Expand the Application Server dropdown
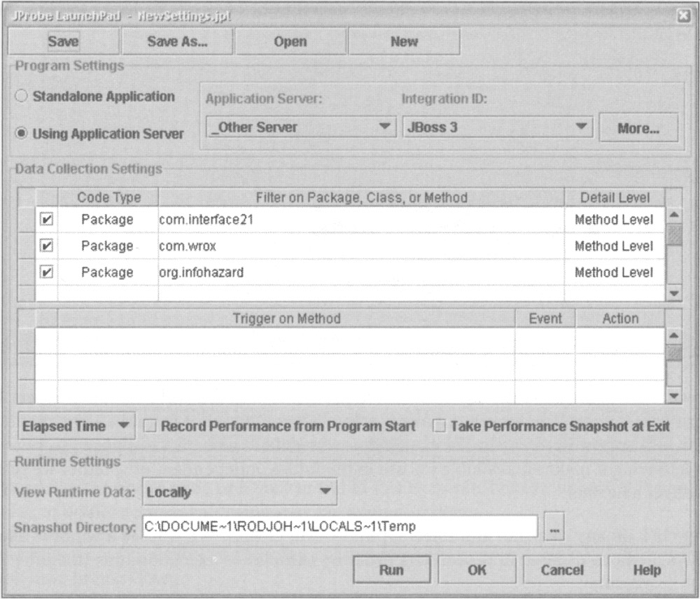This screenshot has width=700, height=599. pos(383,127)
